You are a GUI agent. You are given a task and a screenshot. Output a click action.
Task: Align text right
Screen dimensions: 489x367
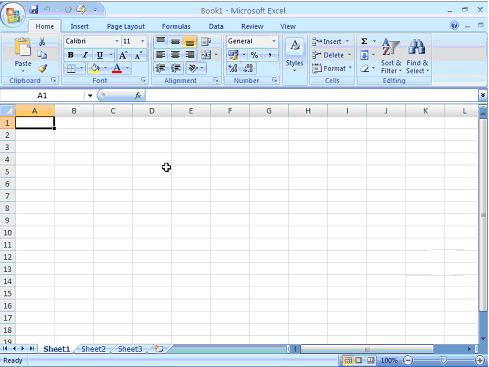[x=190, y=55]
